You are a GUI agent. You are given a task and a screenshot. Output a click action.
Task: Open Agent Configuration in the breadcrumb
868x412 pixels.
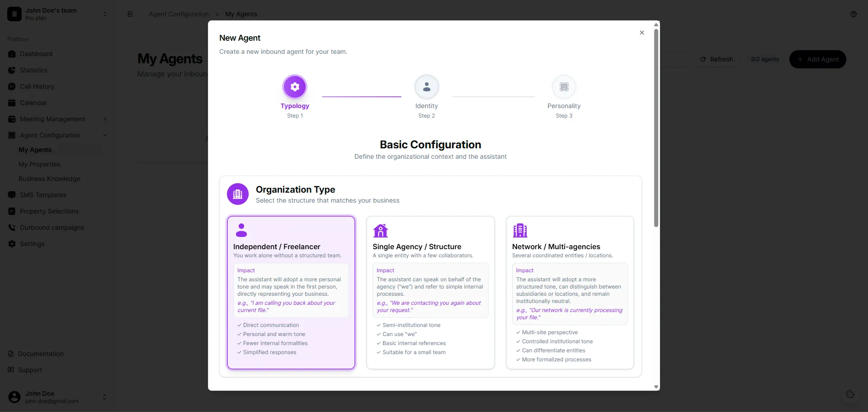coord(179,14)
